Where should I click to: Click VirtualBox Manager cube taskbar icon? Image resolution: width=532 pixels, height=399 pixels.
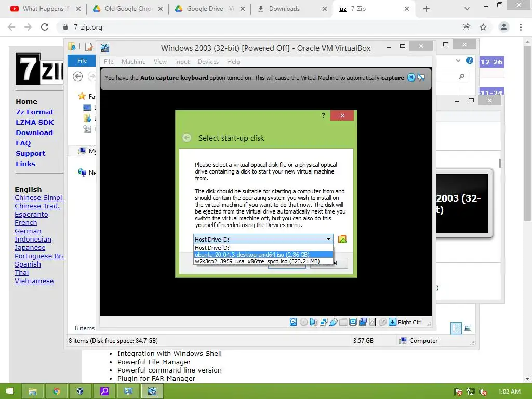[80, 392]
